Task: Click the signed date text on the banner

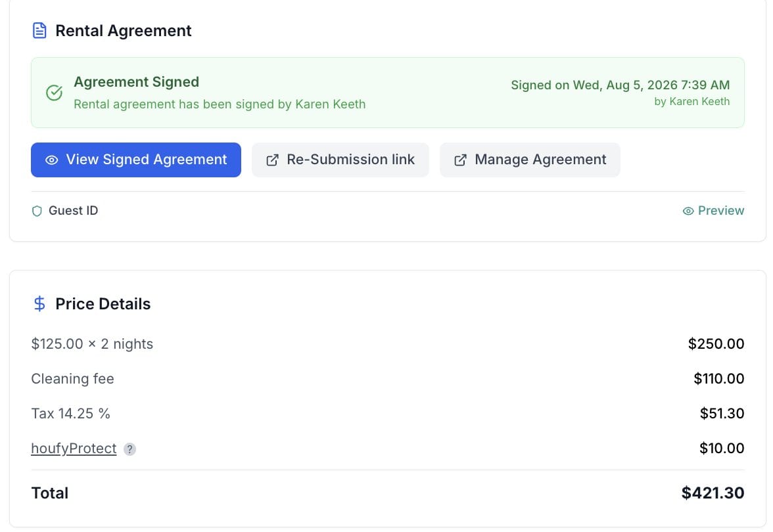Action: (621, 85)
